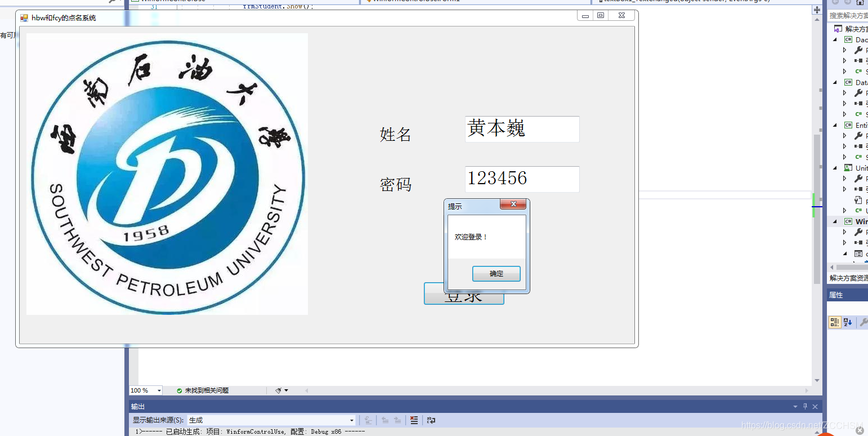Select the Enti C# project icon
This screenshot has height=436, width=868.
pos(848,126)
